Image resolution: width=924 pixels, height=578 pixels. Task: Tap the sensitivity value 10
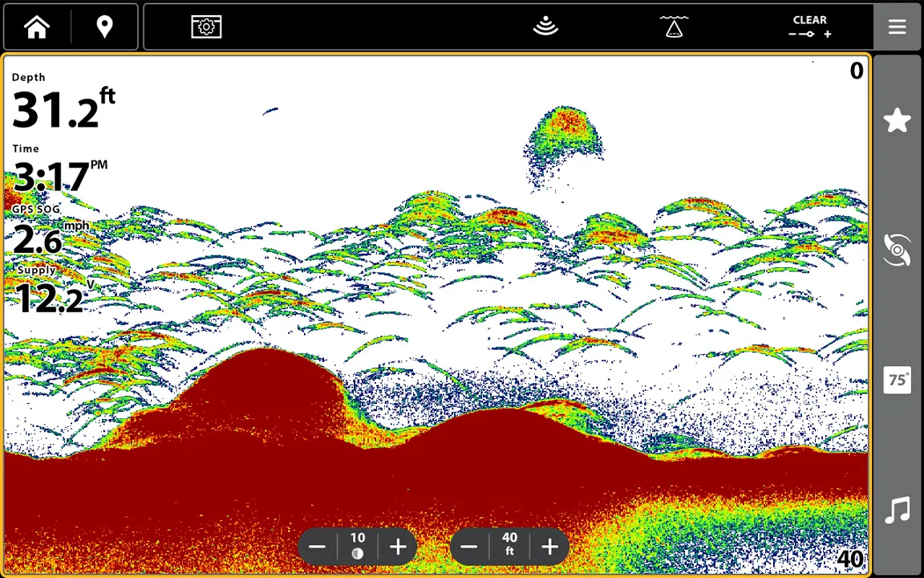point(358,546)
